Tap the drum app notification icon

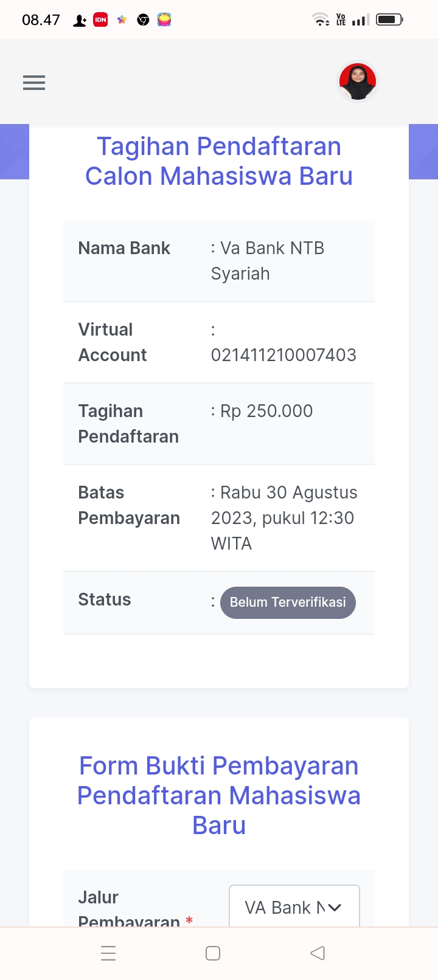click(x=164, y=20)
